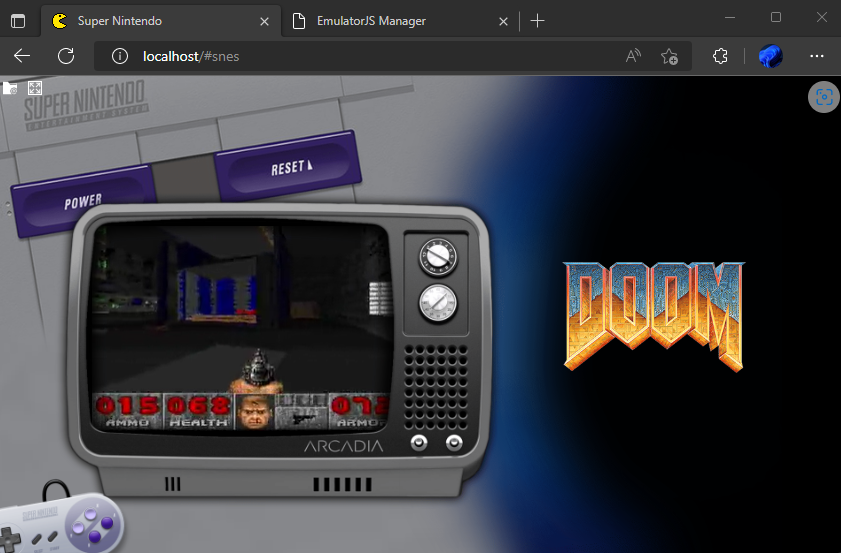Click the DOOM gameplay preview on the TV
This screenshot has width=841, height=553.
238,325
